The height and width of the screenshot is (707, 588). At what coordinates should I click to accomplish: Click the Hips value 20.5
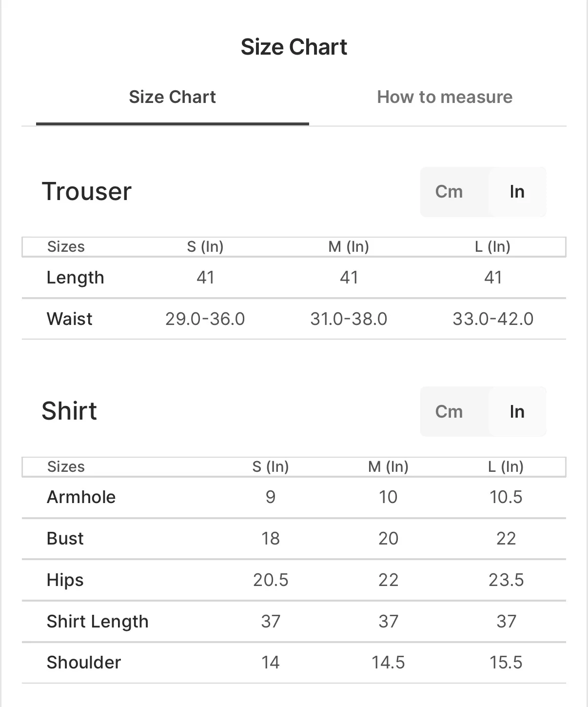(x=271, y=580)
